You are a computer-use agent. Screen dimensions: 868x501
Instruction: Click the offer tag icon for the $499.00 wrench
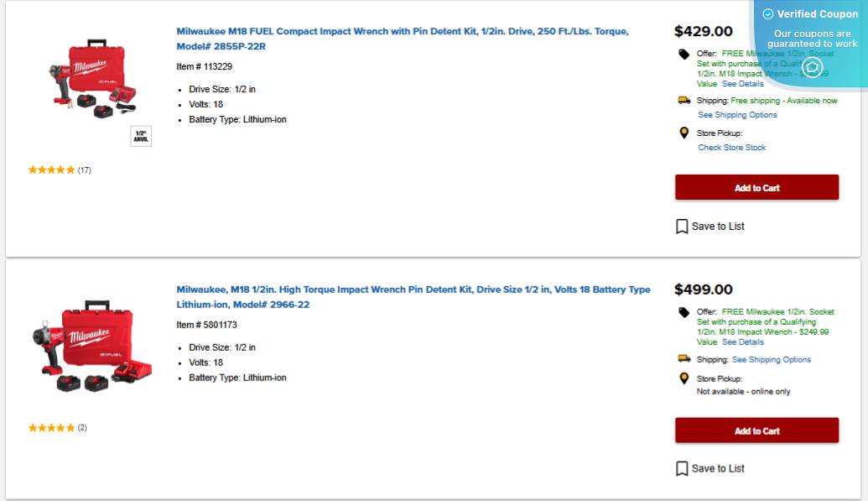coord(684,313)
